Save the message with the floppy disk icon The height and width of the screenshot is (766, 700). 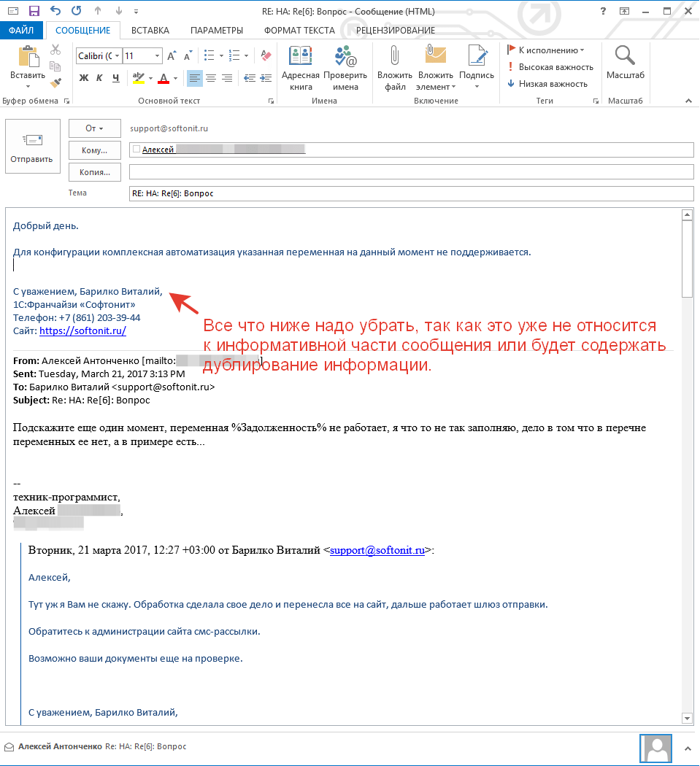[34, 11]
